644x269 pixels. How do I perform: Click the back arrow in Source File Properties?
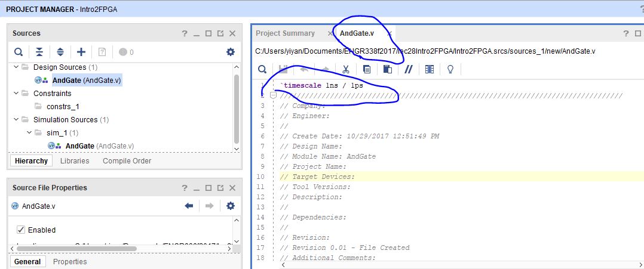point(189,206)
